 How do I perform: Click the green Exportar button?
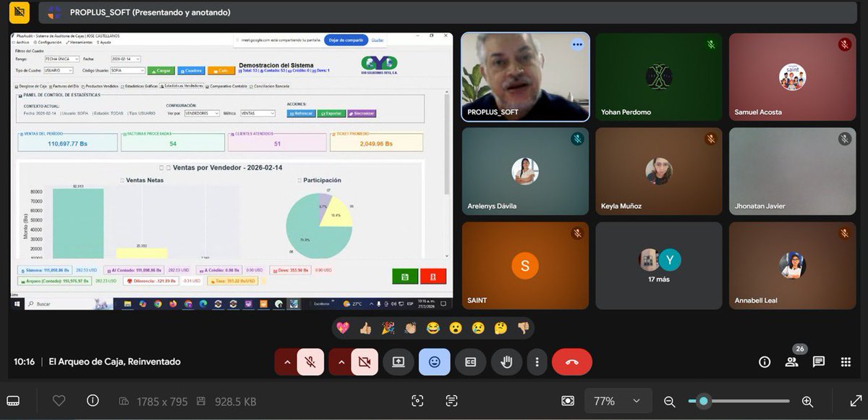point(331,113)
